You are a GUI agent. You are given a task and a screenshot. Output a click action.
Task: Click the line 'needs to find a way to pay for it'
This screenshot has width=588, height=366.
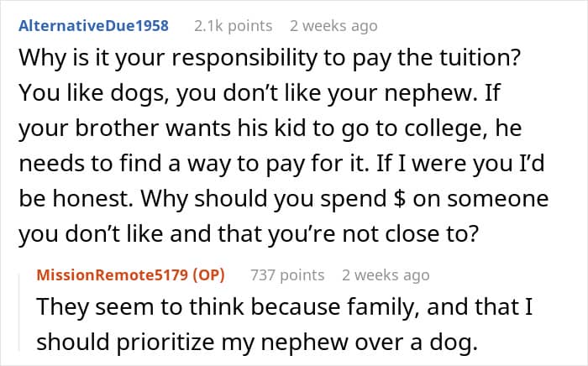(x=192, y=164)
